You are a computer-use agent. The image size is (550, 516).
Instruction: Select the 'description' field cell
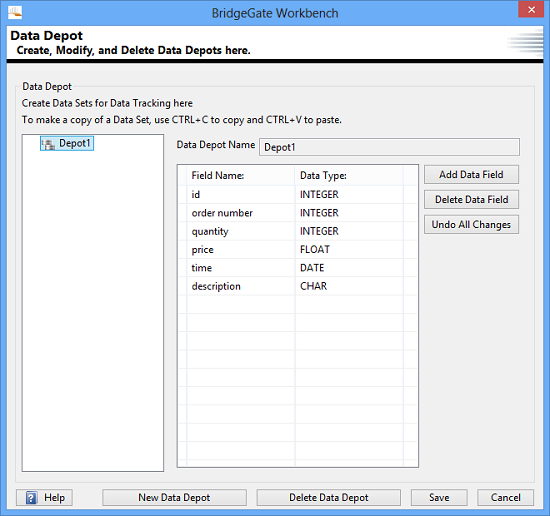click(x=241, y=286)
